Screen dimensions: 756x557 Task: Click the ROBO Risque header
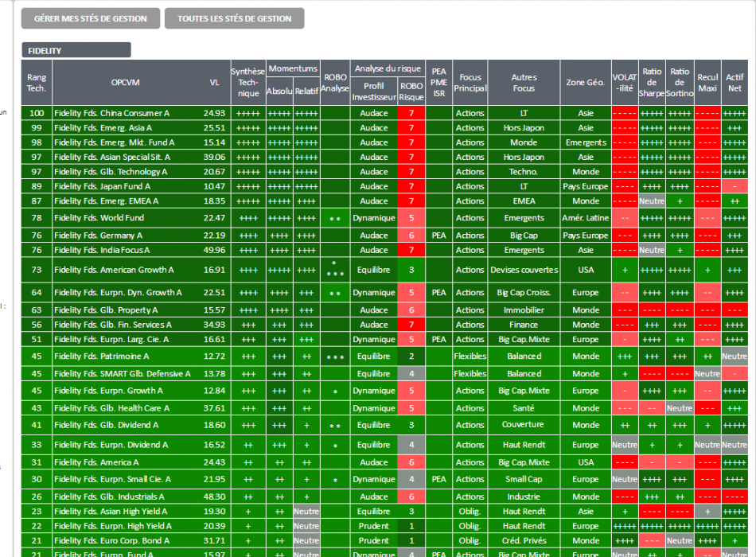411,91
